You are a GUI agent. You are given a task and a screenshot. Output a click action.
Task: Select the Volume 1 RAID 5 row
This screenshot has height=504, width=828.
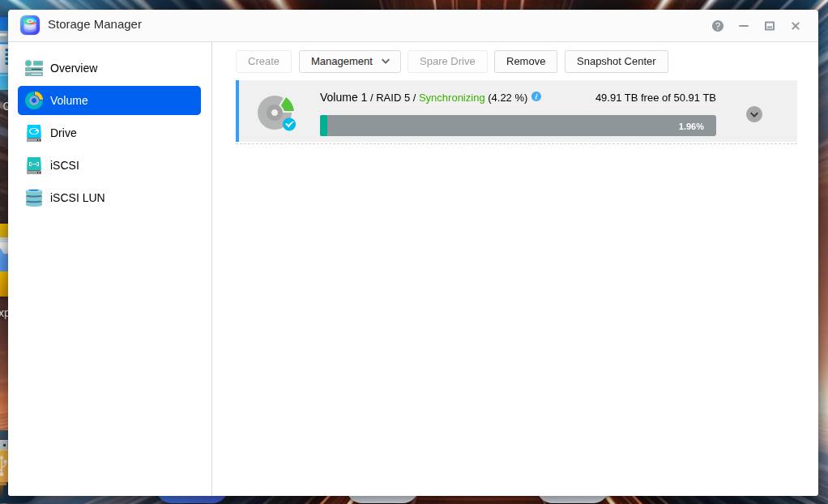(516, 112)
